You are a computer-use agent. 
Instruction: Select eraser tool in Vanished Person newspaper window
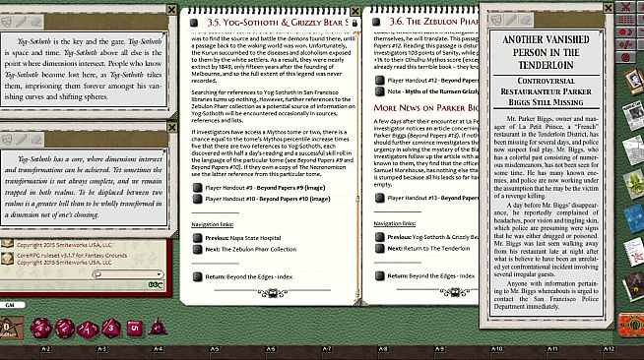[x=526, y=20]
